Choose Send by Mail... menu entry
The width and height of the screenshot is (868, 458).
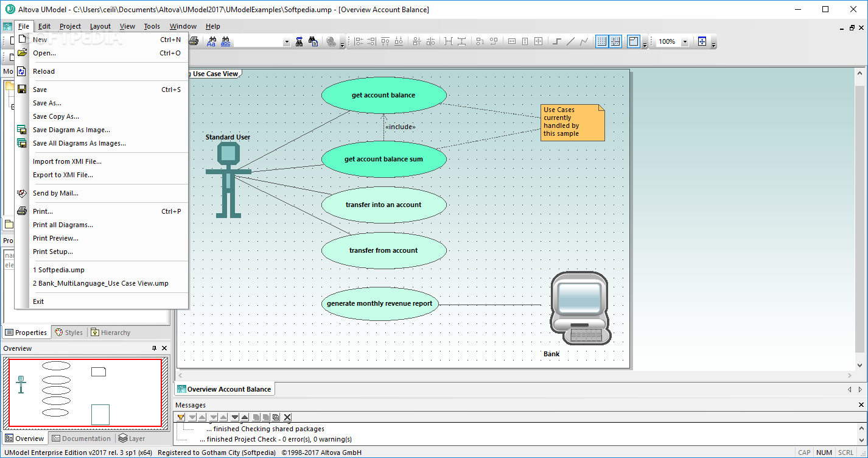(x=102, y=193)
